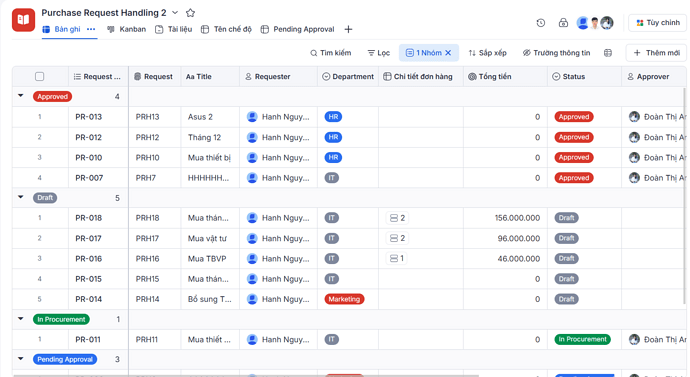
Task: Open the history clock icon
Action: click(541, 23)
